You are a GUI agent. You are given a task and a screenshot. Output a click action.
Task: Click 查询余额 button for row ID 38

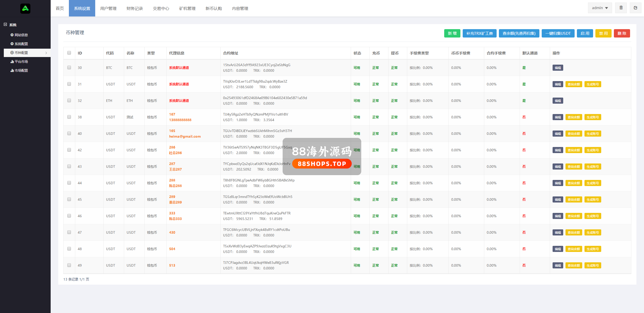[574, 117]
